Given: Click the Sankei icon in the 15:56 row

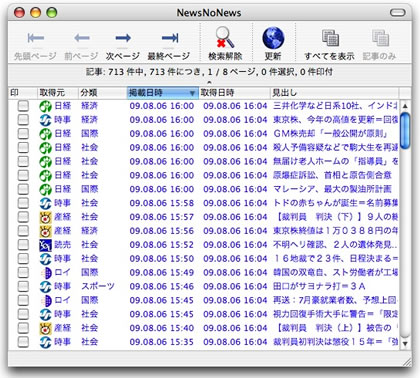Looking at the screenshot, I should tap(45, 231).
